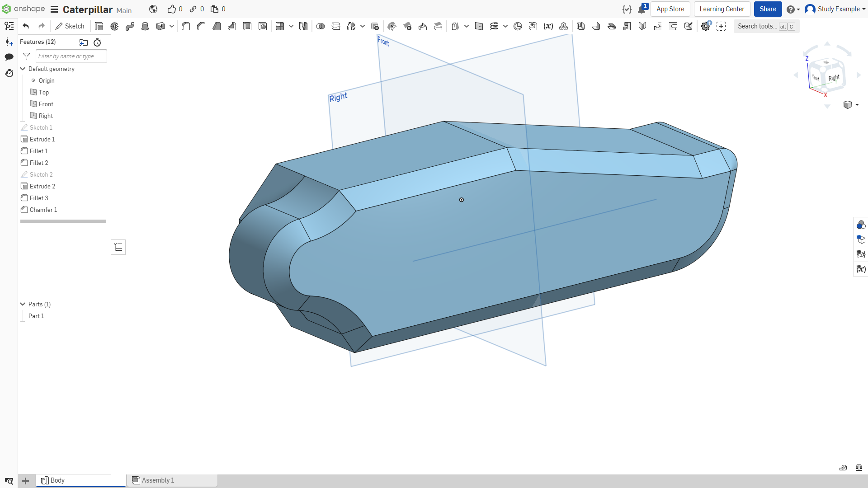Toggle the rollback regeneration timer icon

(97, 42)
